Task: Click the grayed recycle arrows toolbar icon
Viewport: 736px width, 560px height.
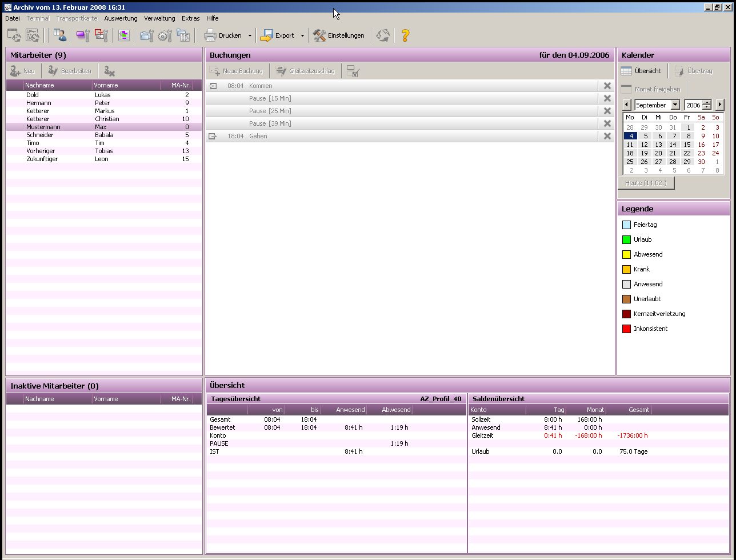Action: [382, 35]
